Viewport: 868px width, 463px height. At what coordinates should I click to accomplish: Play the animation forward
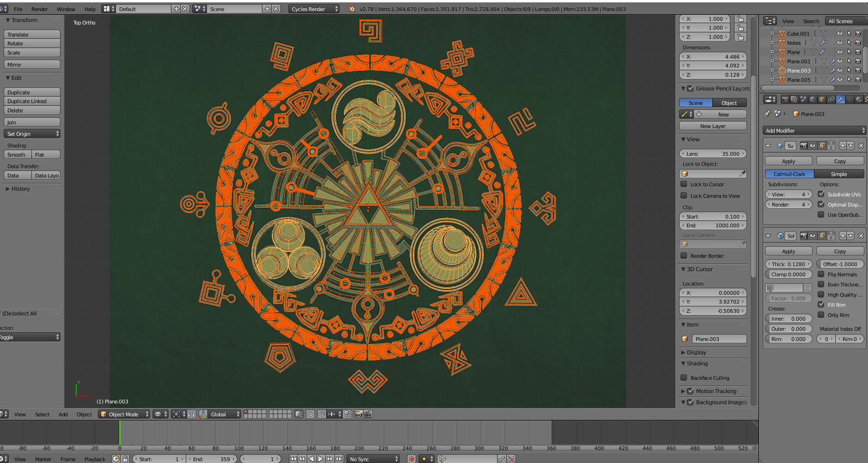click(321, 459)
